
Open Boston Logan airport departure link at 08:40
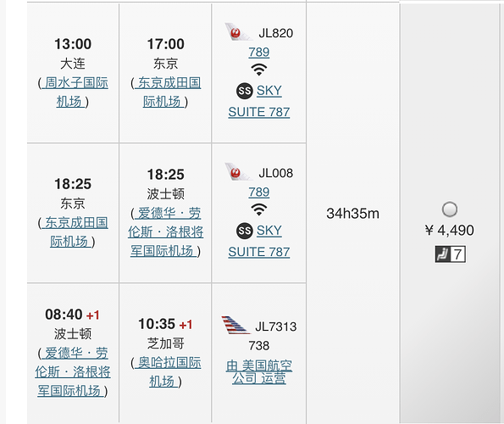click(73, 372)
